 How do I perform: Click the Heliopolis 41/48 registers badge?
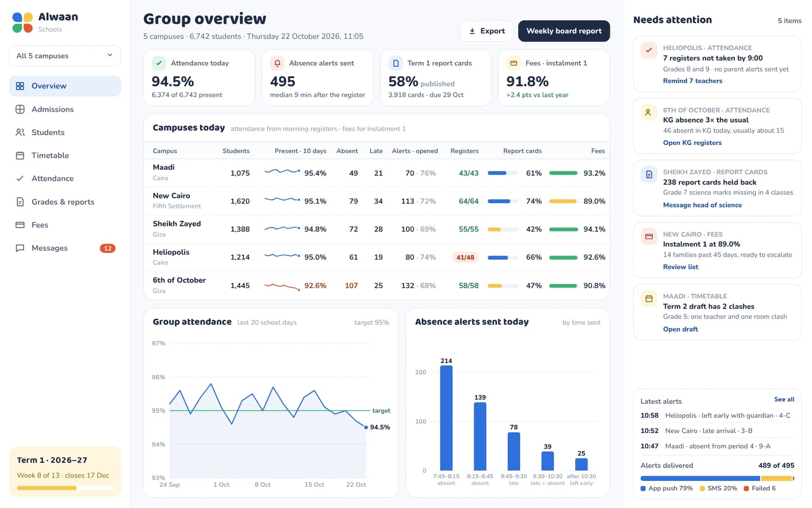(x=465, y=257)
